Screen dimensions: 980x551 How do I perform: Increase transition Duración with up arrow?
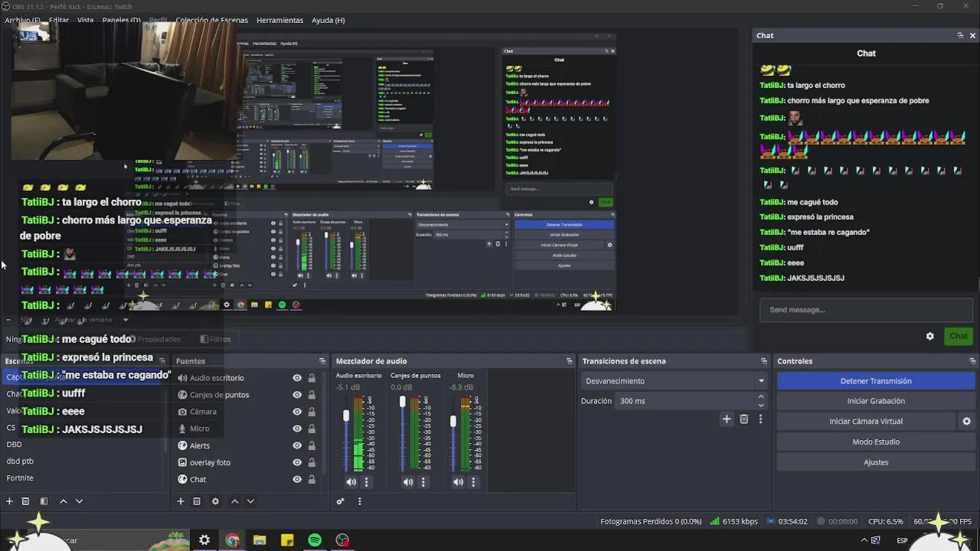click(760, 397)
